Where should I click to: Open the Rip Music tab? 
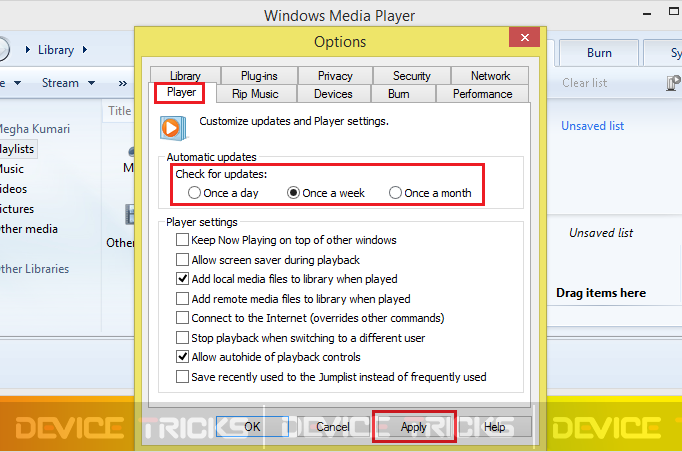[255, 94]
